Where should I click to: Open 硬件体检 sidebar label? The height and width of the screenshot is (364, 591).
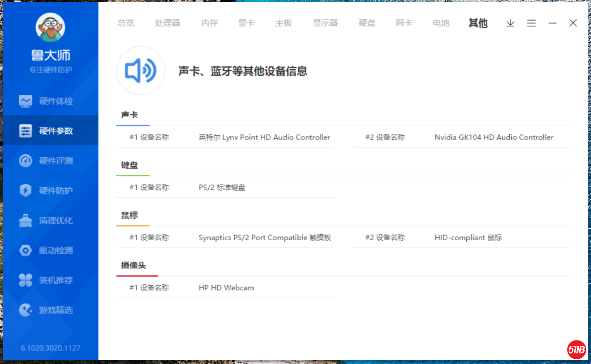56,101
